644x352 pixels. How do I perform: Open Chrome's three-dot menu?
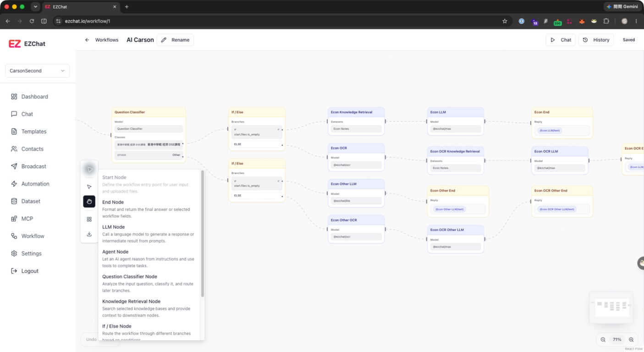click(636, 21)
